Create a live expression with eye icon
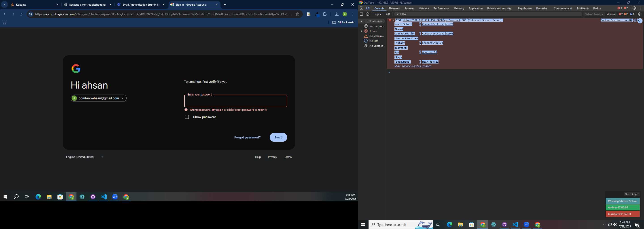Image resolution: width=644 pixels, height=229 pixels. (x=388, y=14)
